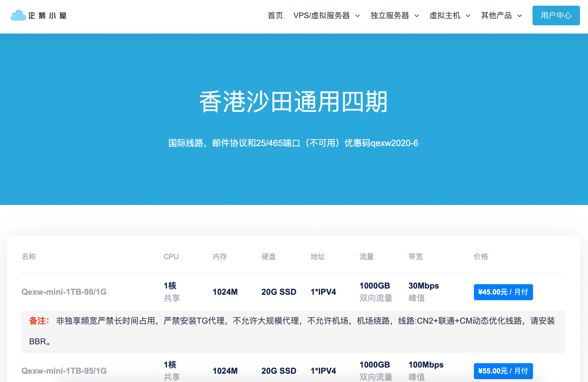Open VPS/虚拟服务器 menu
Screen dimensions: 588x382
[321, 15]
